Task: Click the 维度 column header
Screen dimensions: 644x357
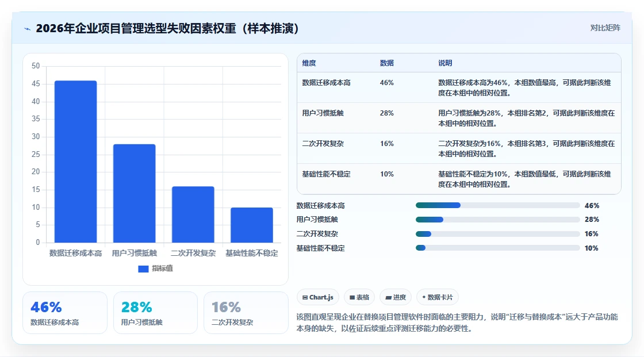Action: pos(309,63)
